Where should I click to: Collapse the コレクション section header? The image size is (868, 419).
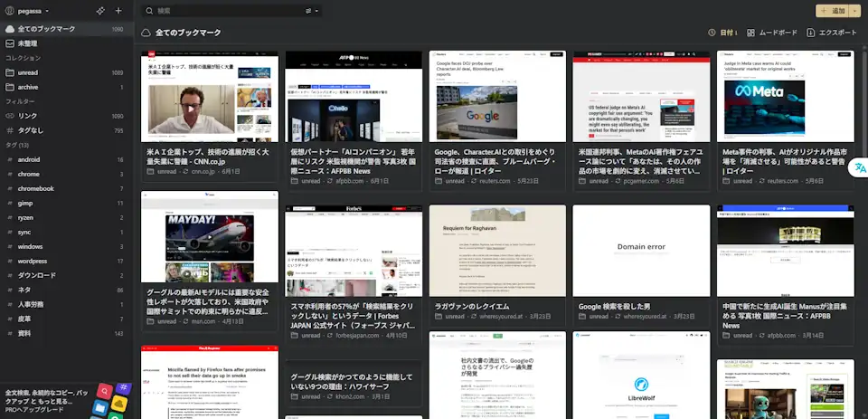[x=24, y=58]
